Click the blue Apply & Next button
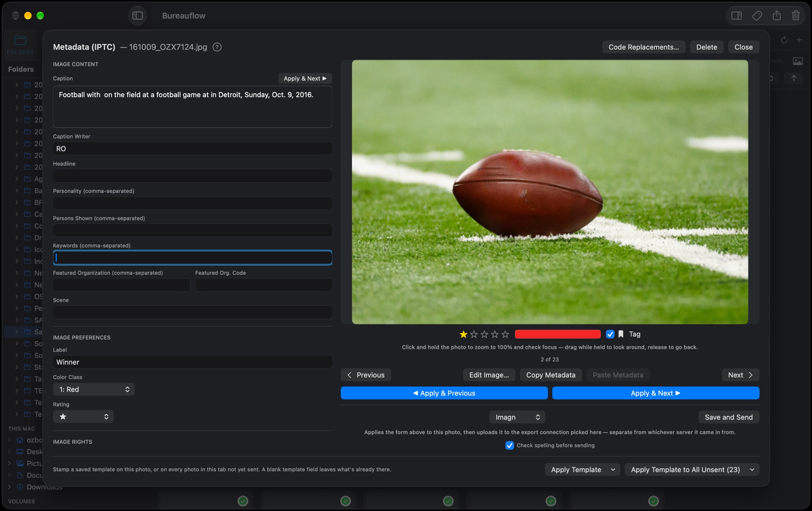Screen dimensions: 812x511 655,393
